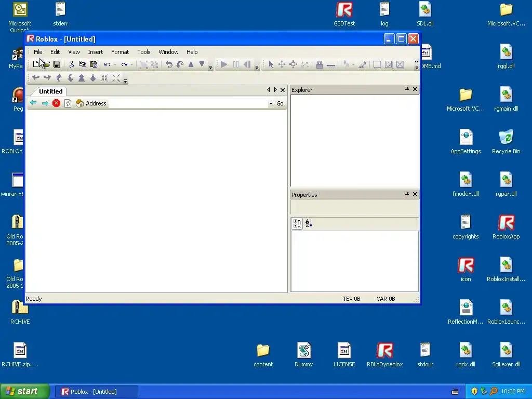Open the Window menu

tap(169, 52)
